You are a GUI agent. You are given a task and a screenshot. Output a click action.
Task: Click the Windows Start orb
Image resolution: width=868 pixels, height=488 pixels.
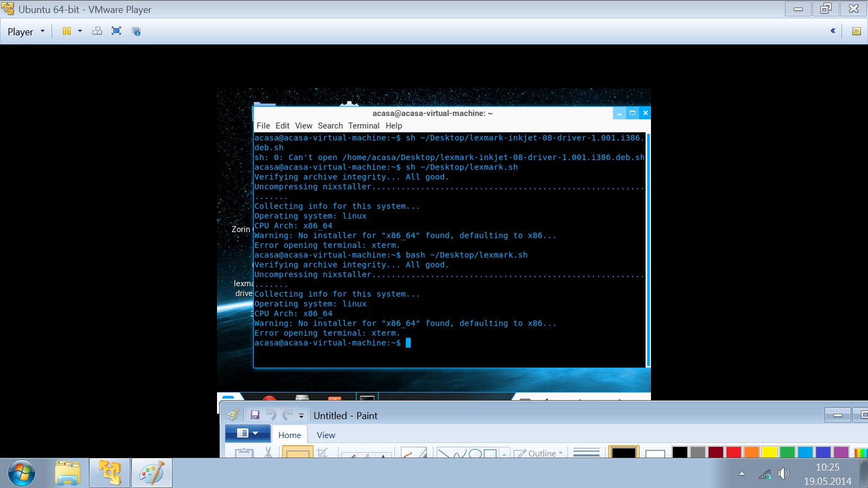[x=22, y=473]
